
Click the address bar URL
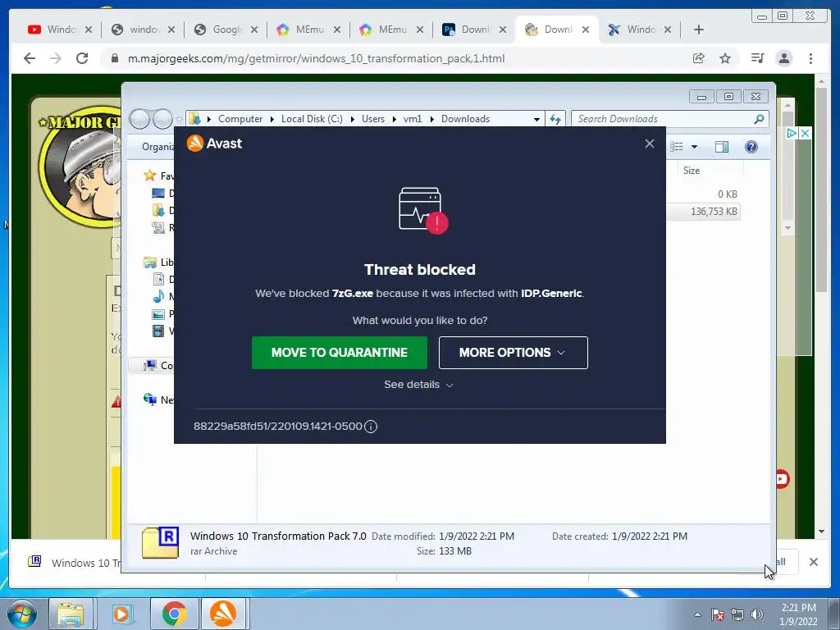click(316, 58)
